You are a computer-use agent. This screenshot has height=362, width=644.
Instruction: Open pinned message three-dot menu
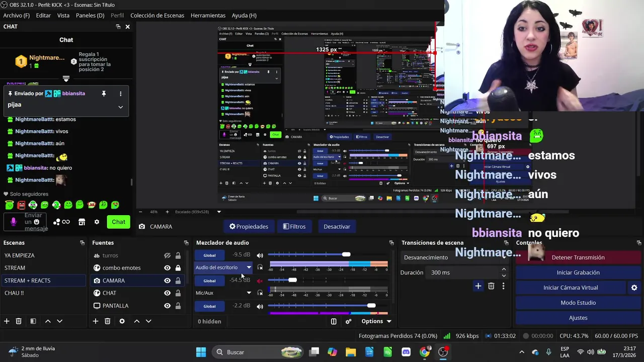click(x=120, y=94)
